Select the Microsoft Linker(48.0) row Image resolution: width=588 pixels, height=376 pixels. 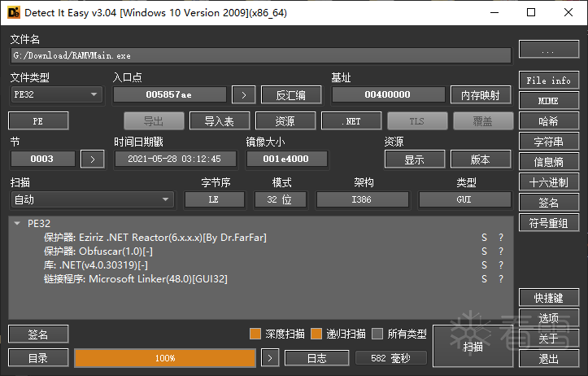tap(260, 279)
